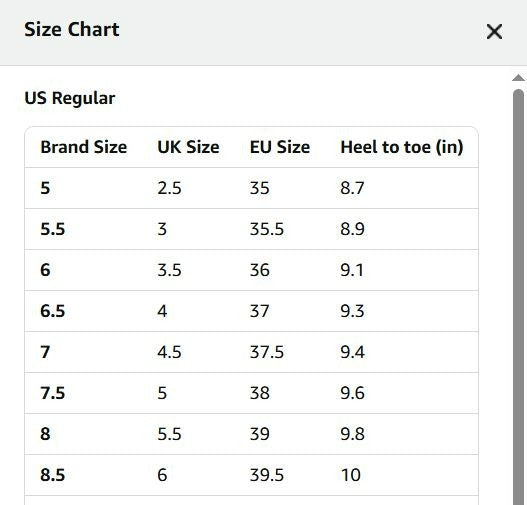Click the UK Size column header
This screenshot has width=527, height=505.
(x=188, y=147)
